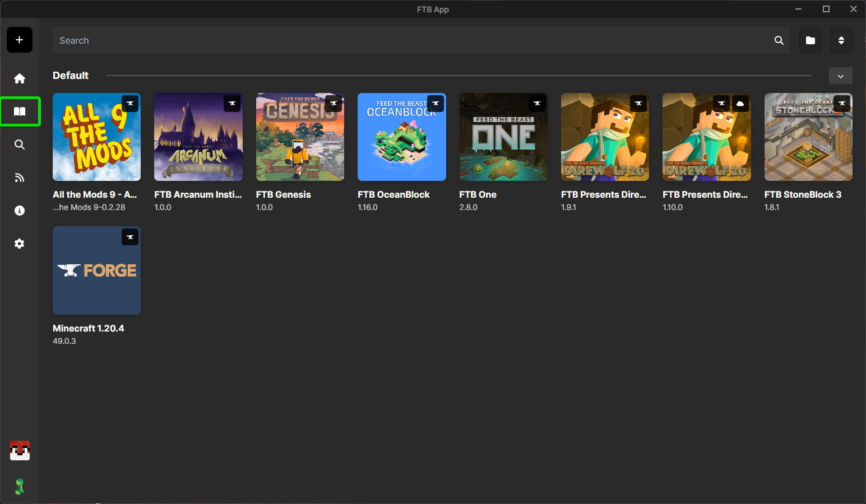Open the info circle icon in the sidebar

[20, 211]
